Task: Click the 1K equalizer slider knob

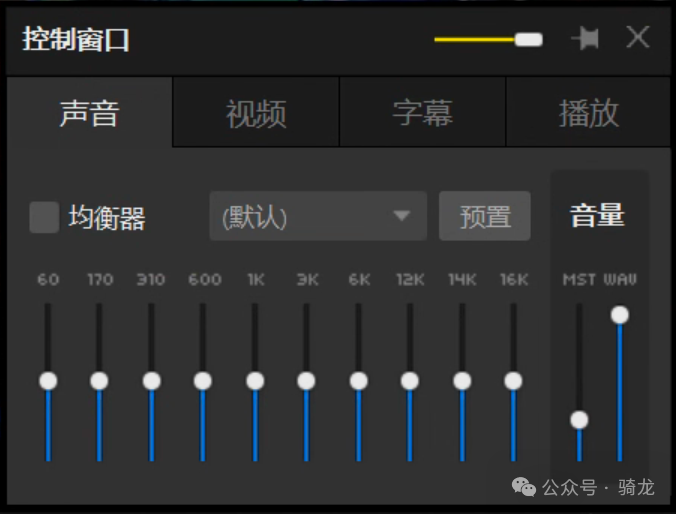Action: click(255, 381)
